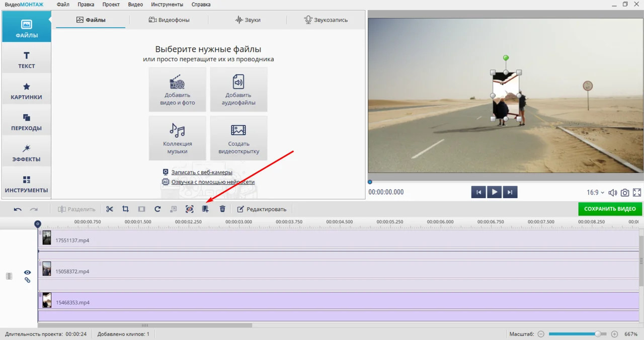Screen dimensions: 644x340
Task: Click the СОХРАНИТЬ ВИДЕО button
Action: pos(610,209)
